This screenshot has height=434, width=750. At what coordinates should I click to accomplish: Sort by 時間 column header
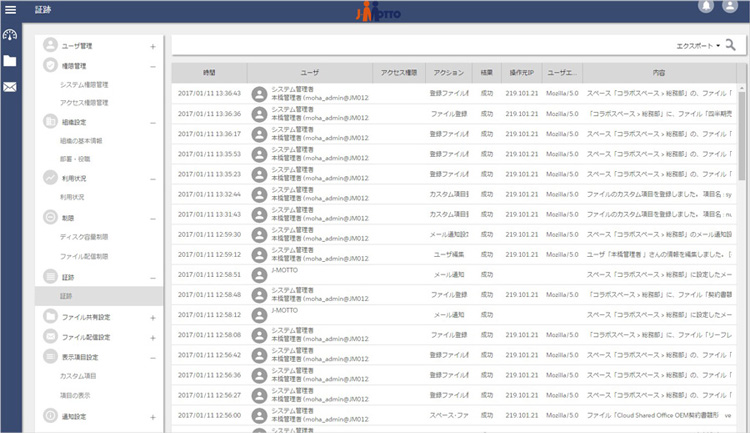[209, 73]
